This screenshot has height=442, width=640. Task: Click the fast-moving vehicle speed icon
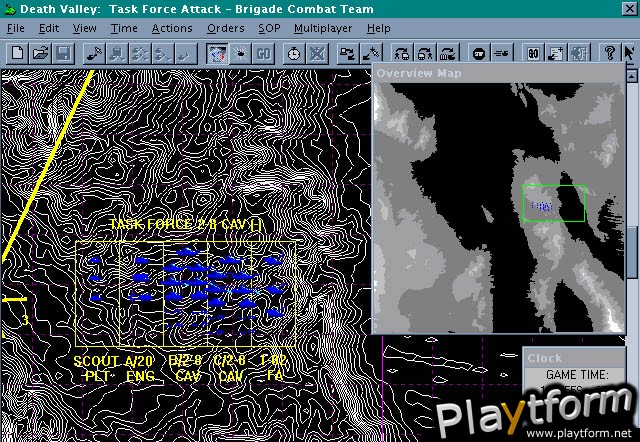502,53
